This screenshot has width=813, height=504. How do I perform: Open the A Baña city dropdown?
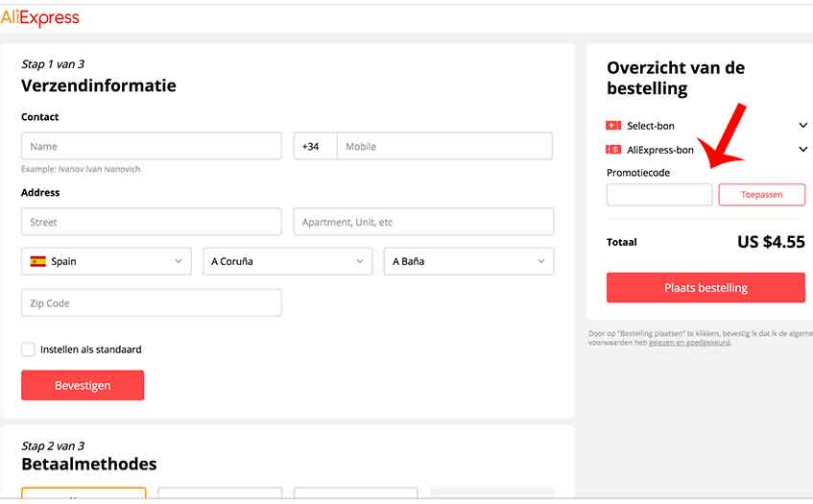(468, 261)
